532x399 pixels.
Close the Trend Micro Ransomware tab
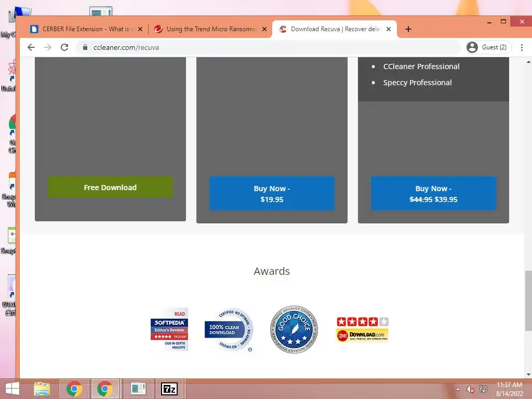tap(264, 29)
